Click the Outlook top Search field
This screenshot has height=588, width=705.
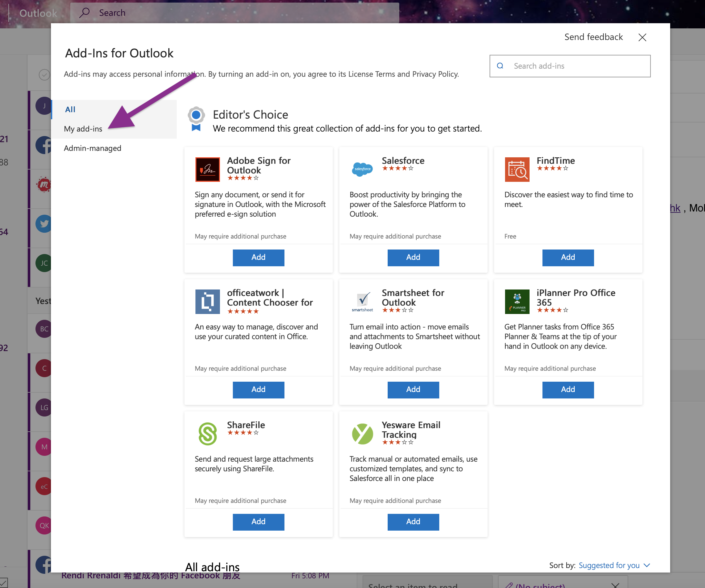coord(234,13)
